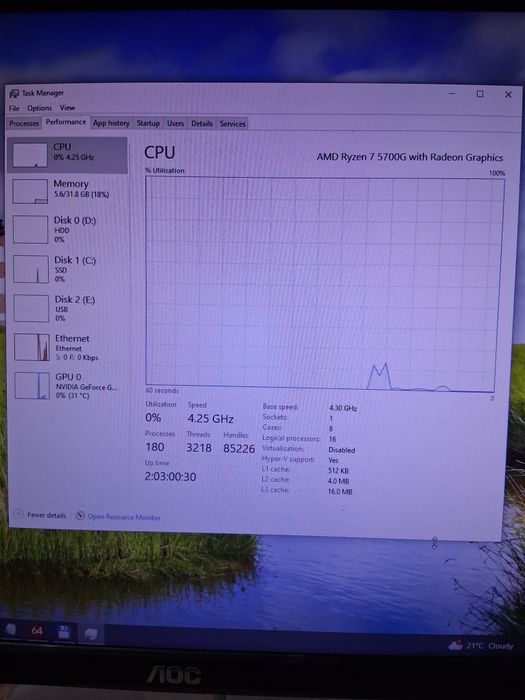
Task: Switch to the Details tab
Action: pyautogui.click(x=202, y=124)
